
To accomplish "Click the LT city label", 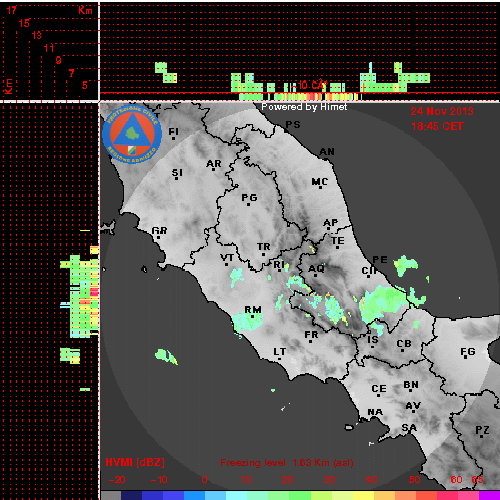I will point(279,352).
